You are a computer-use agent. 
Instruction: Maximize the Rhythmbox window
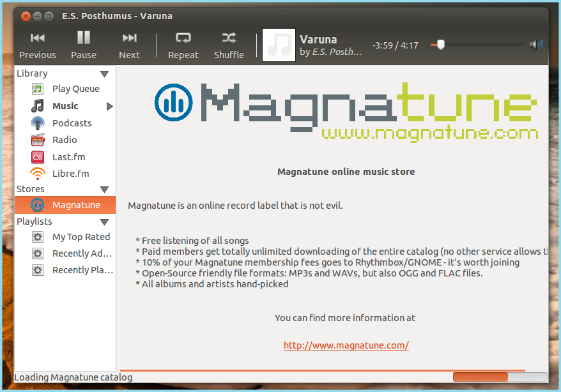pos(49,16)
